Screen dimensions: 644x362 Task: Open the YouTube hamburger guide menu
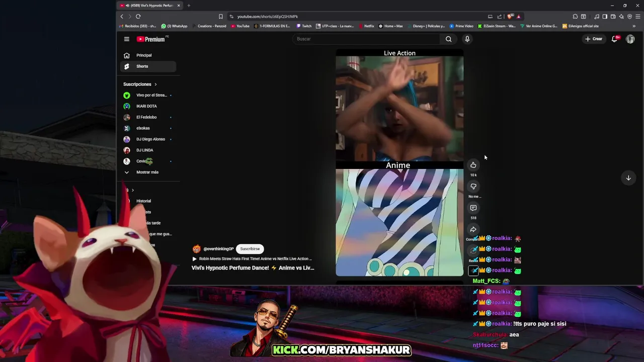(x=127, y=39)
